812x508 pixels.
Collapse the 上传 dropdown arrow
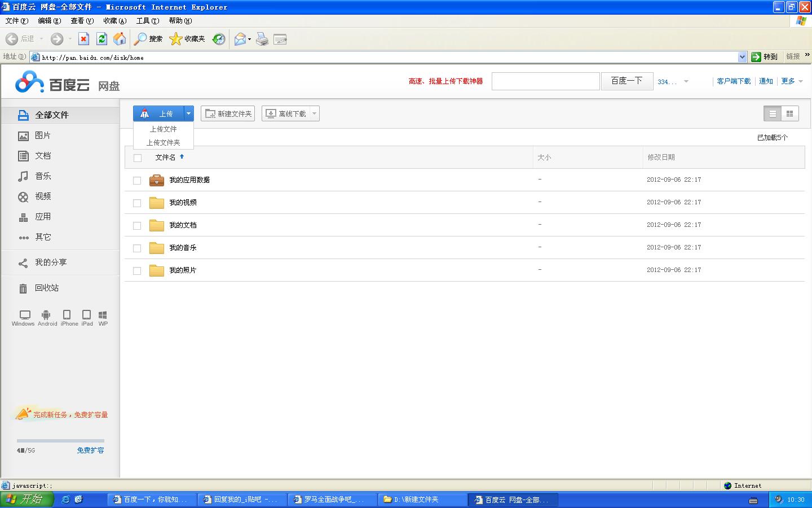click(x=189, y=113)
